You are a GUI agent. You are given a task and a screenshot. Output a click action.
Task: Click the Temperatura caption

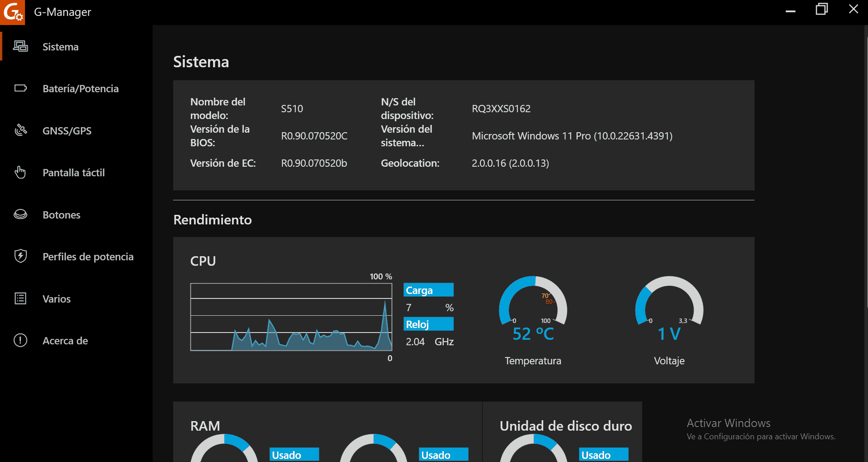(533, 361)
